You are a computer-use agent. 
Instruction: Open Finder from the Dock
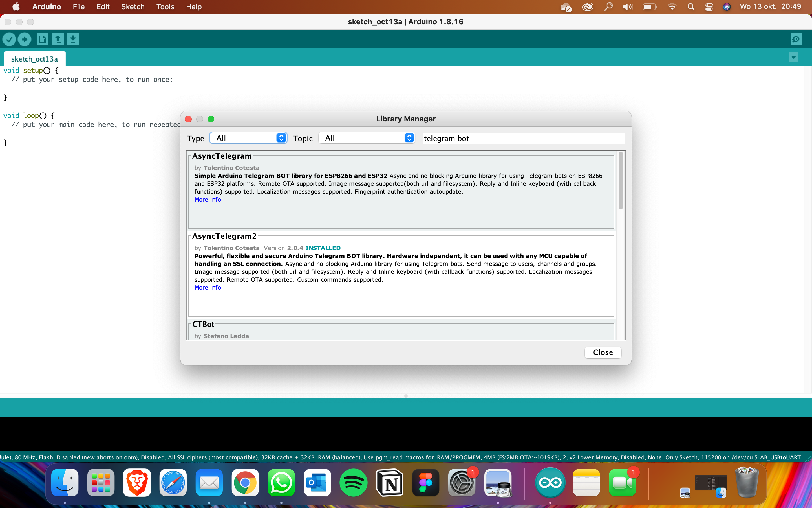pos(65,483)
